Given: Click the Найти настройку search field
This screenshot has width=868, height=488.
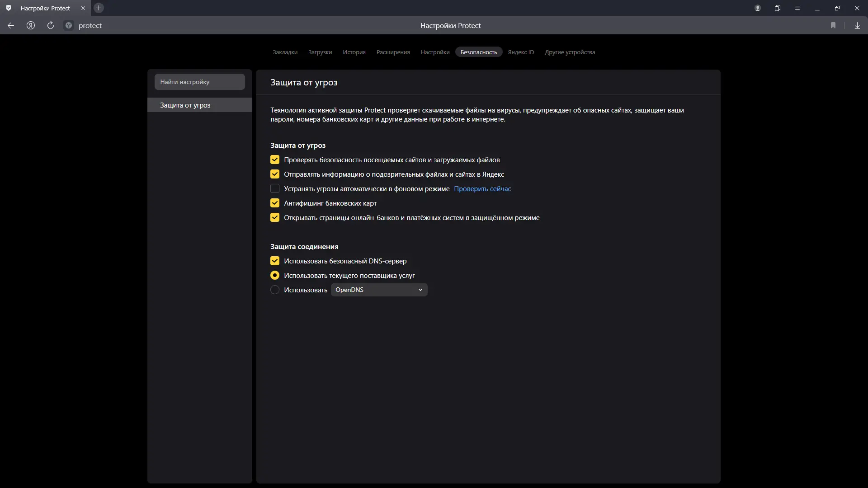Looking at the screenshot, I should 199,82.
